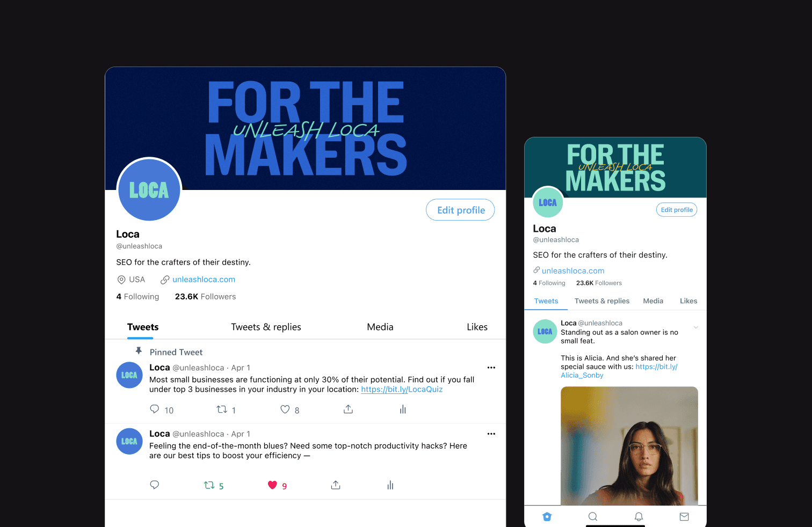Retweet the pinned LocaQuiz tweet
This screenshot has height=527, width=812.
pos(222,409)
